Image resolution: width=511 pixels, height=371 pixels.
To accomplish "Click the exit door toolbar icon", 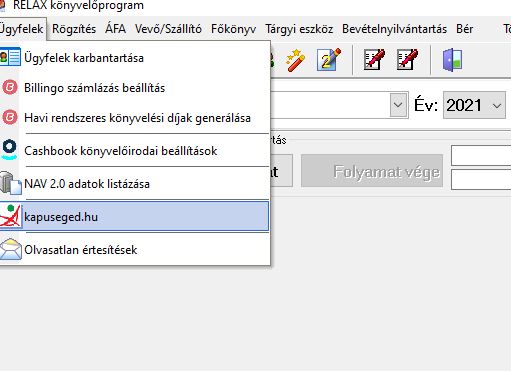I will coord(452,60).
